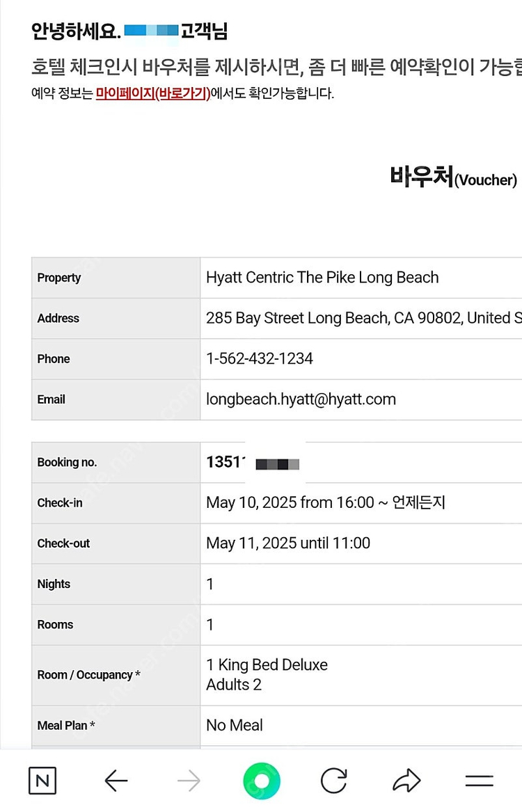Tap the Check-in date May 10, 2025

tap(290, 502)
